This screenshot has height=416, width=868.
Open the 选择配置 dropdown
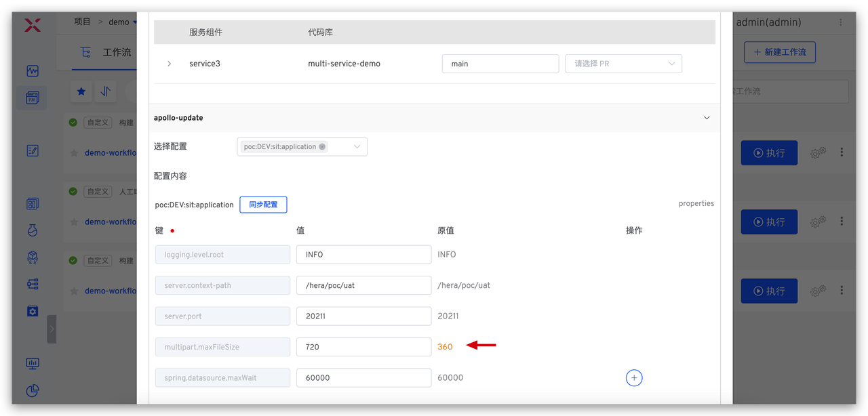(x=357, y=146)
